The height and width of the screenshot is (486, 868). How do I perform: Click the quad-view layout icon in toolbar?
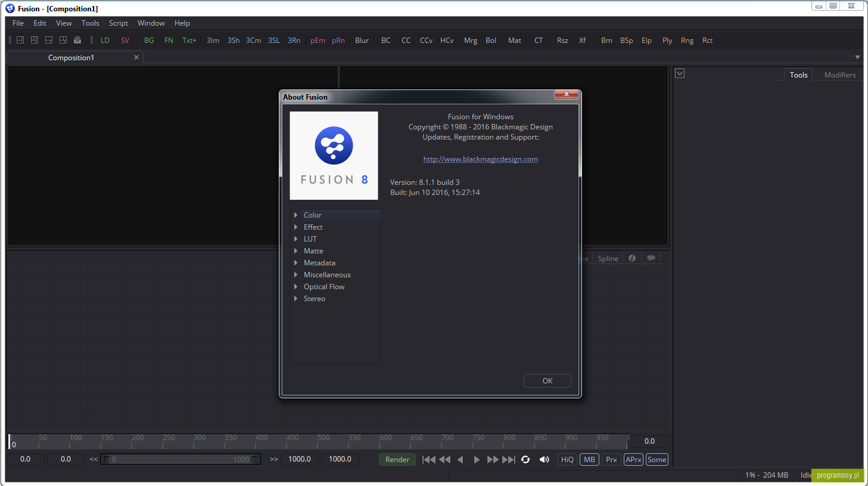tap(63, 40)
